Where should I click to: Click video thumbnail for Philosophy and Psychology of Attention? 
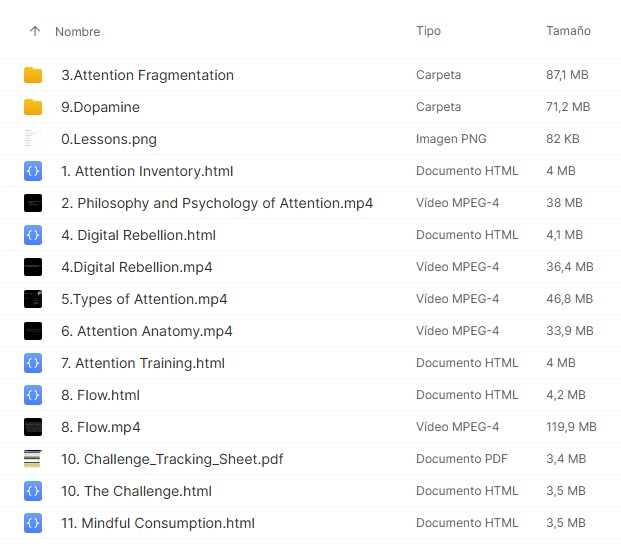point(33,203)
